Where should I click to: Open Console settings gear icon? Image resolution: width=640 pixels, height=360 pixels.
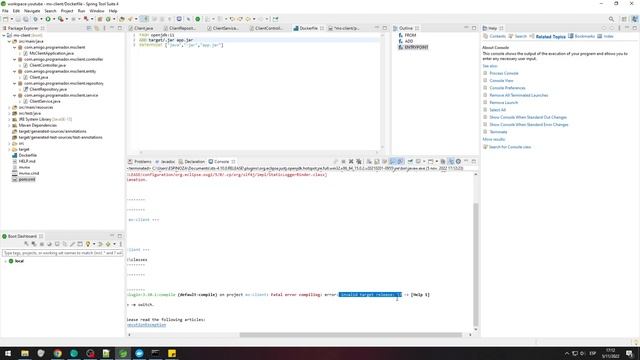[458, 162]
